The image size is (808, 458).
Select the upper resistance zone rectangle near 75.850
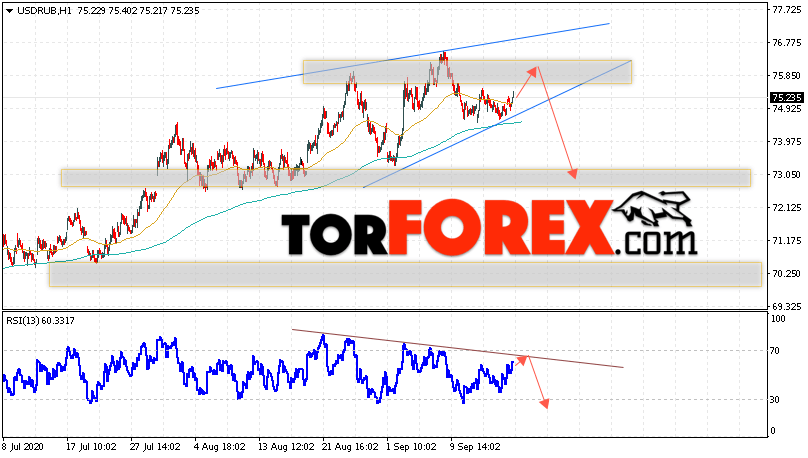pyautogui.click(x=467, y=72)
